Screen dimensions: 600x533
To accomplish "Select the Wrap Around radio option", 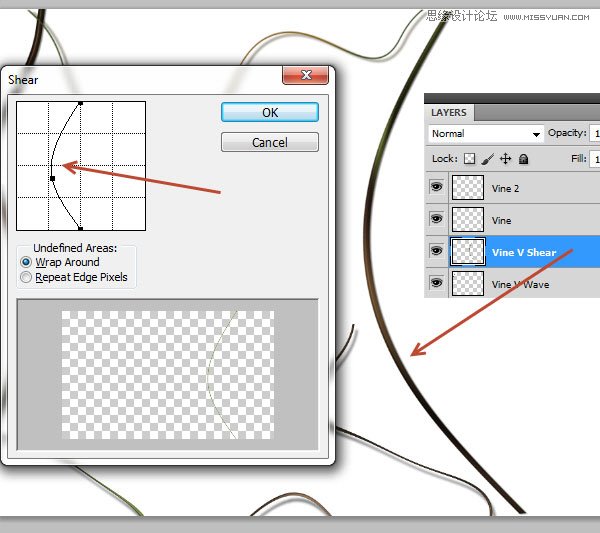I will (26, 262).
